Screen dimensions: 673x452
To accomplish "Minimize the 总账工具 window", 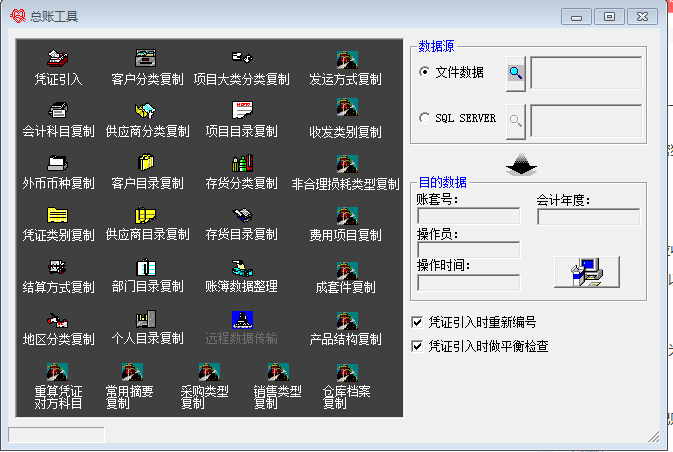I will [x=576, y=17].
